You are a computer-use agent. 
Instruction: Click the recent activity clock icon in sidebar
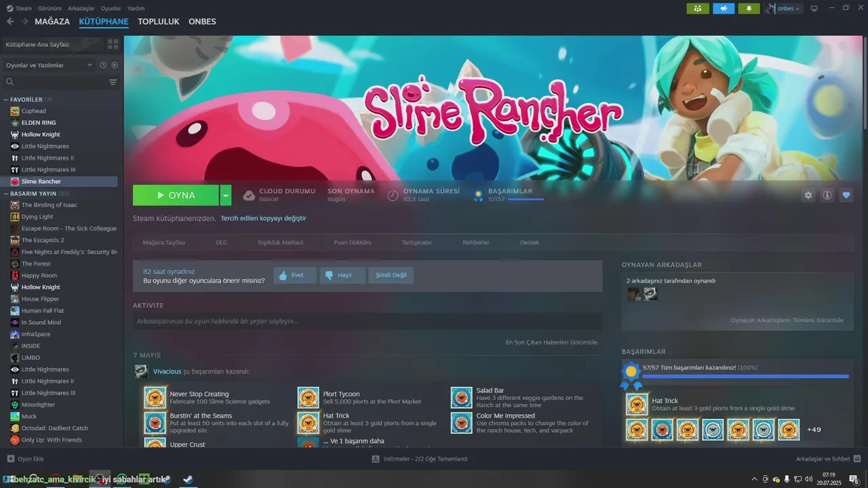[103, 65]
